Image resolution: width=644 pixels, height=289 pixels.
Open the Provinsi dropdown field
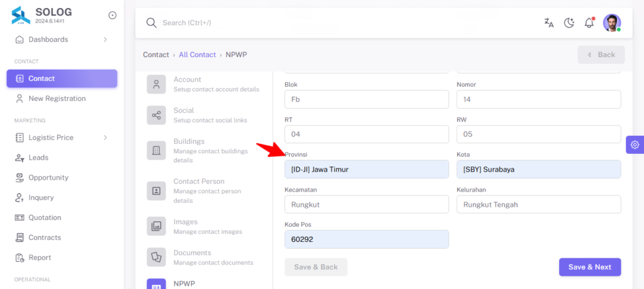coord(367,169)
